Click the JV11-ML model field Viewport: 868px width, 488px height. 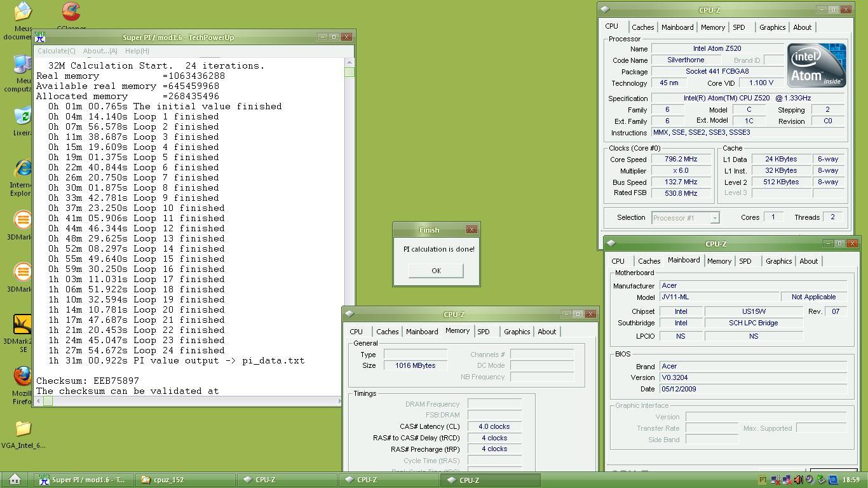coord(719,297)
